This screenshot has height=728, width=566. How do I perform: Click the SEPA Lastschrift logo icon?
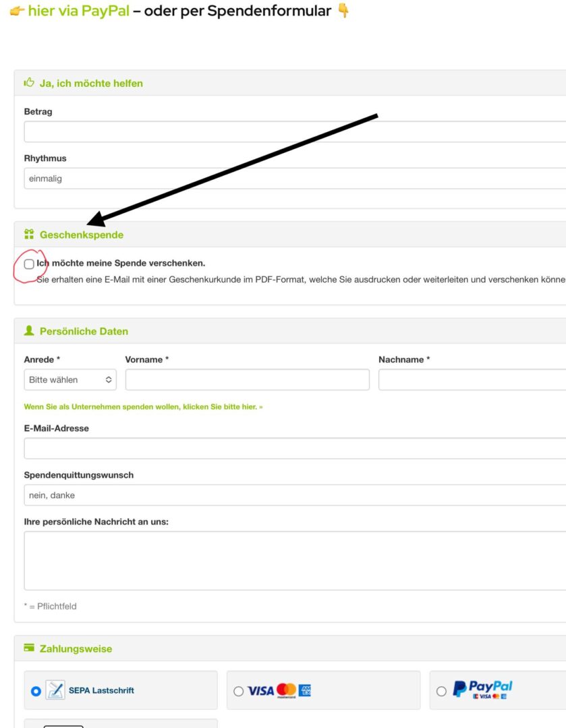point(55,690)
